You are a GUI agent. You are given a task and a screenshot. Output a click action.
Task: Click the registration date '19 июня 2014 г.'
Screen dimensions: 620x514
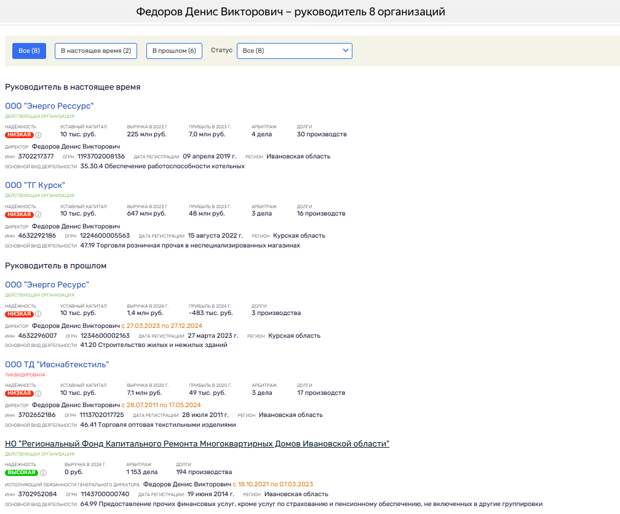point(210,494)
